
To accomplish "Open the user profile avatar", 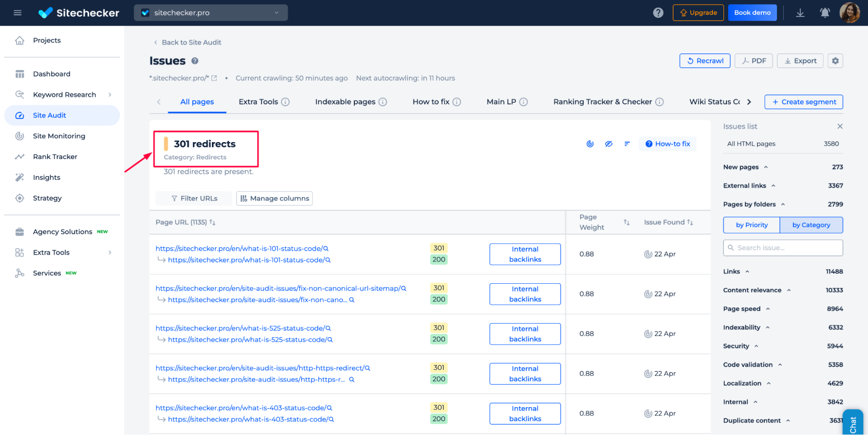I will click(849, 13).
